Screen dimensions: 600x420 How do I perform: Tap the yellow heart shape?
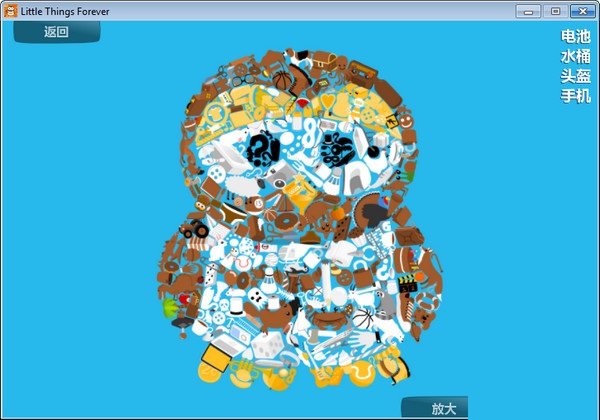click(328, 102)
